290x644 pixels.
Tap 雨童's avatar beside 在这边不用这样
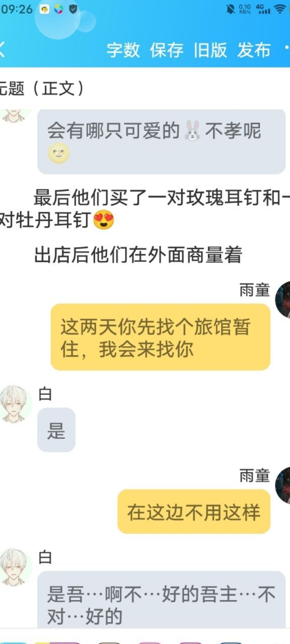[x=283, y=485]
